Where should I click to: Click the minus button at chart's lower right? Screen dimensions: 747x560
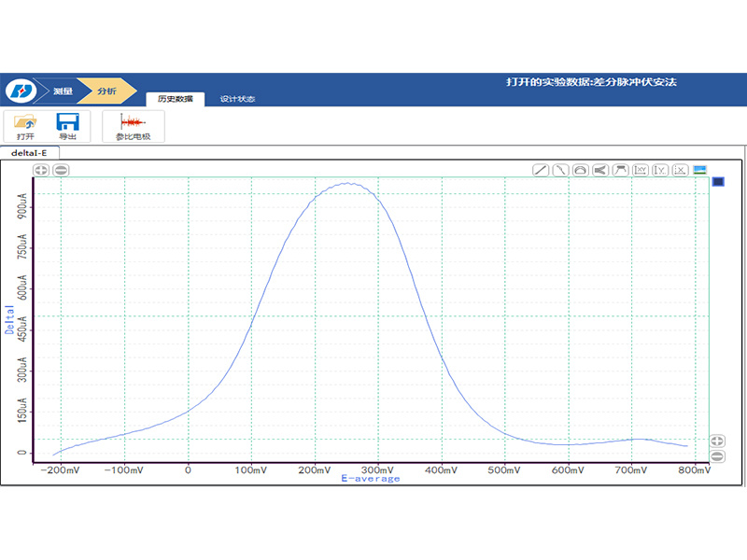point(718,456)
